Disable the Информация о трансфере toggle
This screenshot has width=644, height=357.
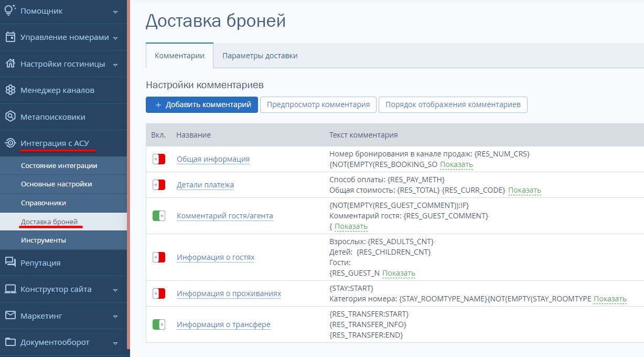click(x=159, y=324)
